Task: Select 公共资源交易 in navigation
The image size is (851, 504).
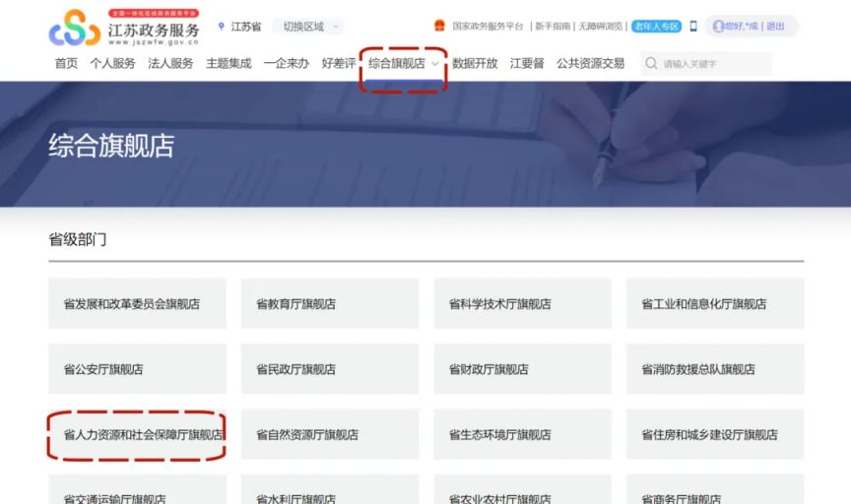Action: coord(590,64)
